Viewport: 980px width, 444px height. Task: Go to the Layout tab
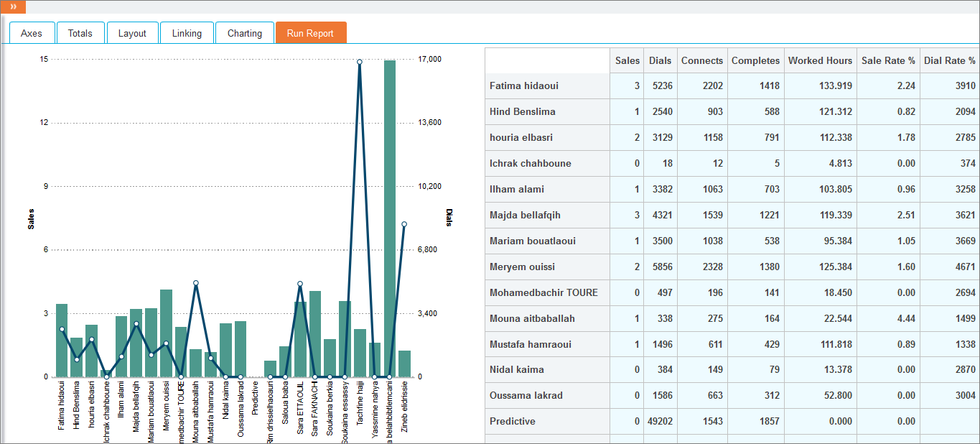(x=132, y=33)
